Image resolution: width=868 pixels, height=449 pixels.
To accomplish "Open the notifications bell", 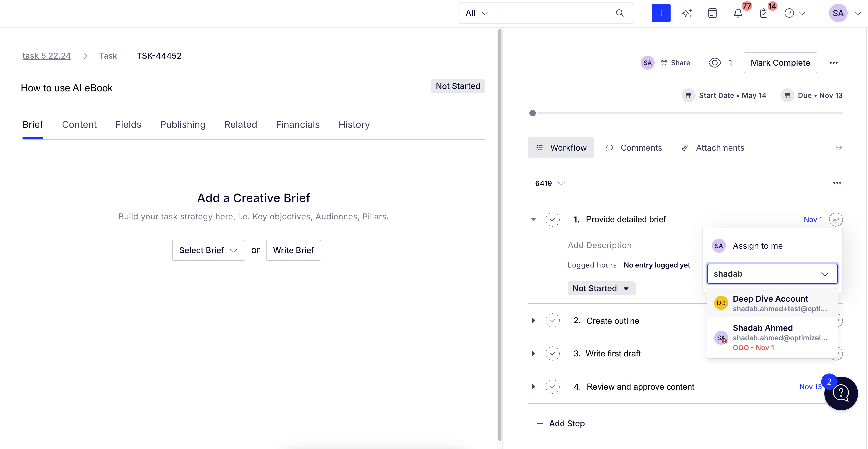I will (738, 13).
